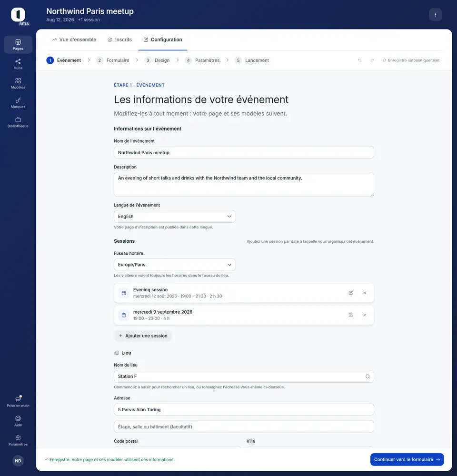The width and height of the screenshot is (457, 476).
Task: Open Hubs in the sidebar
Action: tap(18, 64)
